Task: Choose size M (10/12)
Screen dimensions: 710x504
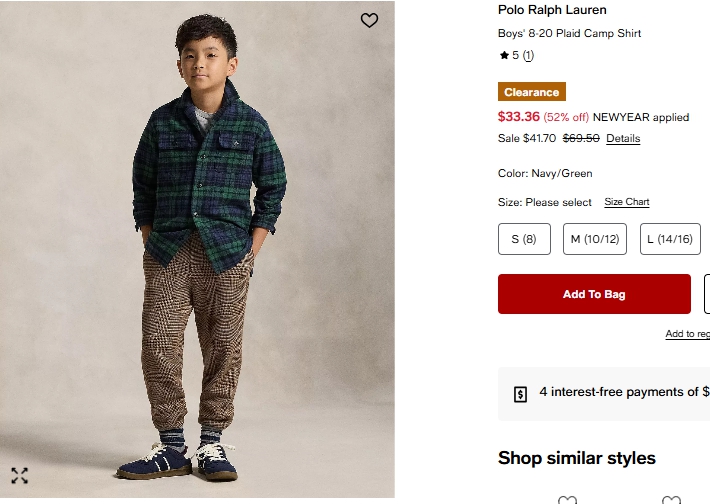Action: [x=595, y=239]
